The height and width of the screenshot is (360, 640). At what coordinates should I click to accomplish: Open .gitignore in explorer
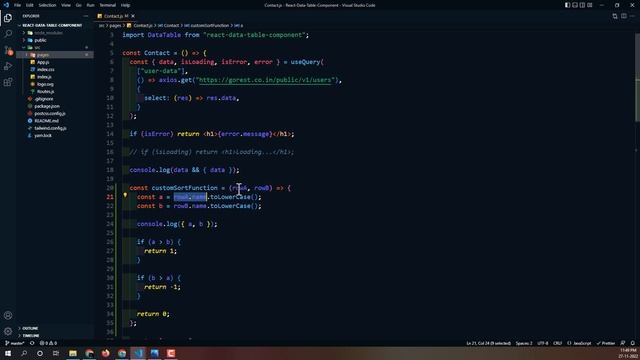pos(43,99)
